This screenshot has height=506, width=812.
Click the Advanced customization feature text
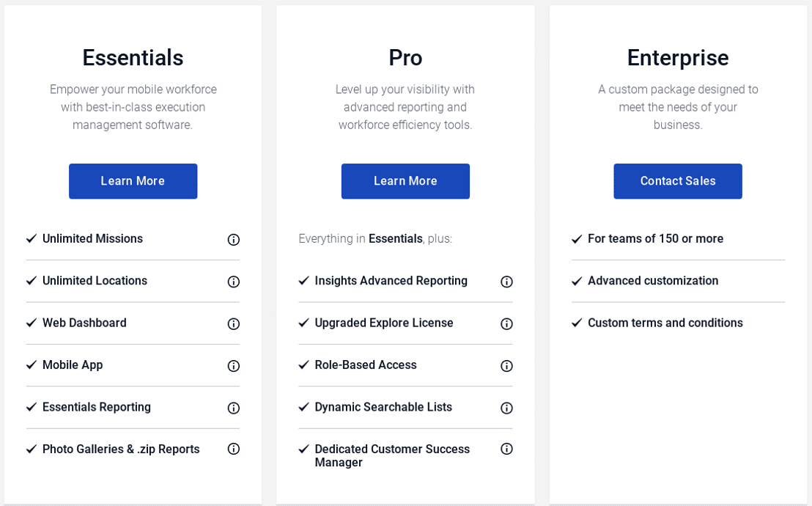coord(653,280)
